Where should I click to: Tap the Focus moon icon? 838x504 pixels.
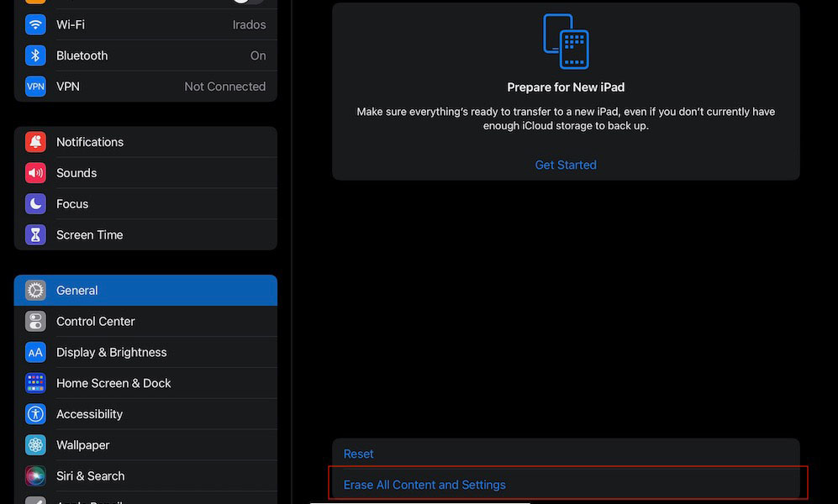click(x=35, y=204)
